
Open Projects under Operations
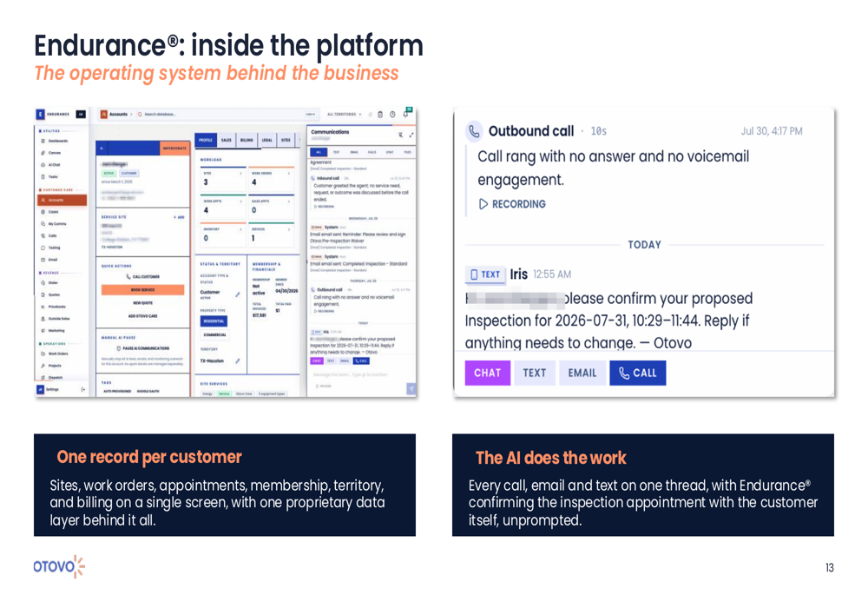[x=51, y=366]
